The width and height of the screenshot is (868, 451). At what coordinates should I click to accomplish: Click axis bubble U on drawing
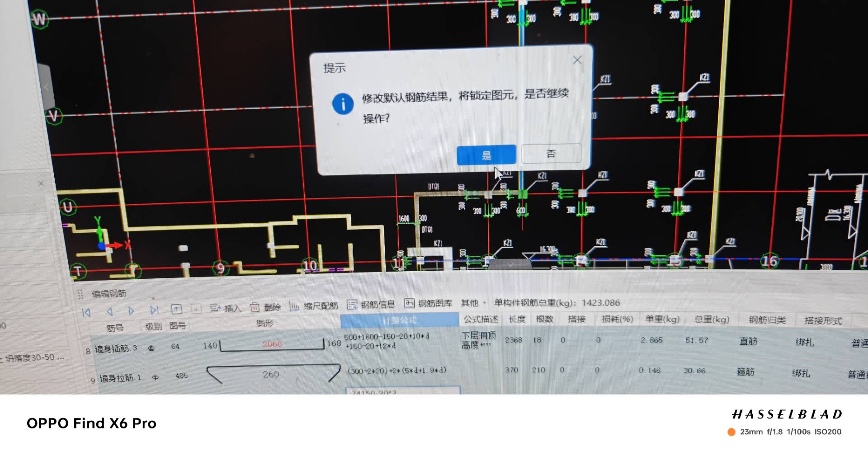67,207
